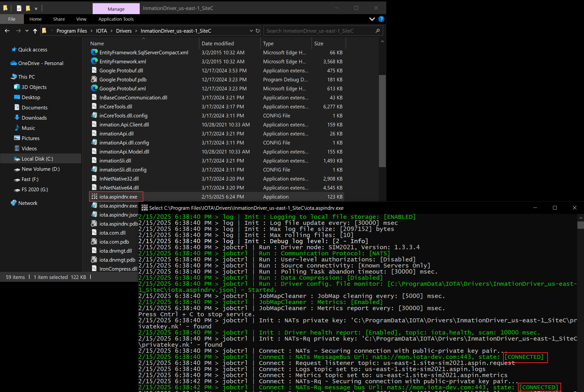Go up one folder level
Screen dimensions: 584x392
click(x=35, y=31)
